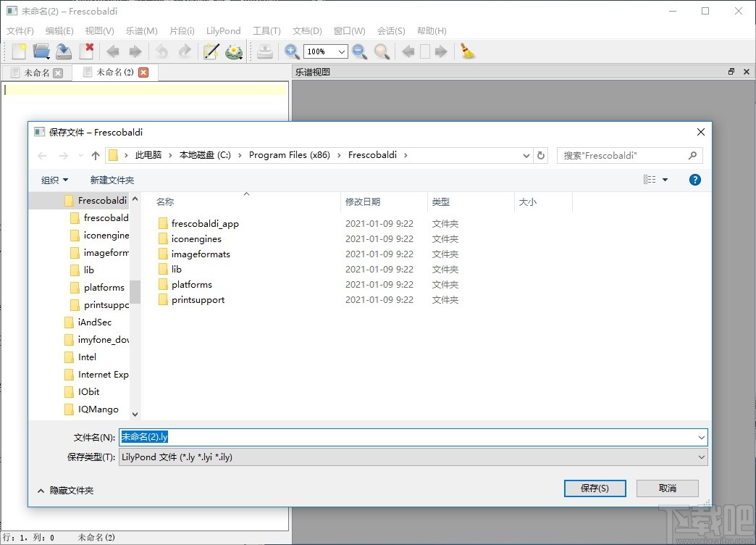The height and width of the screenshot is (545, 756).
Task: Click the Next document arrow icon
Action: coord(135,51)
